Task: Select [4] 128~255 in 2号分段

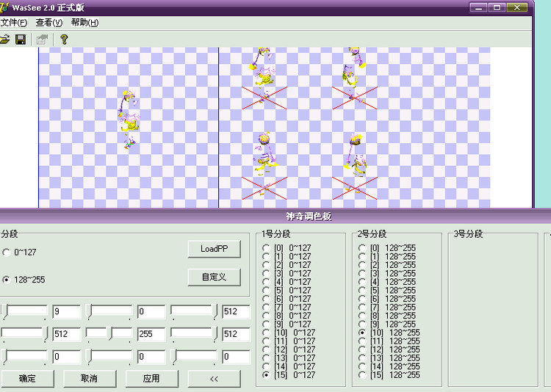Action: point(387,282)
